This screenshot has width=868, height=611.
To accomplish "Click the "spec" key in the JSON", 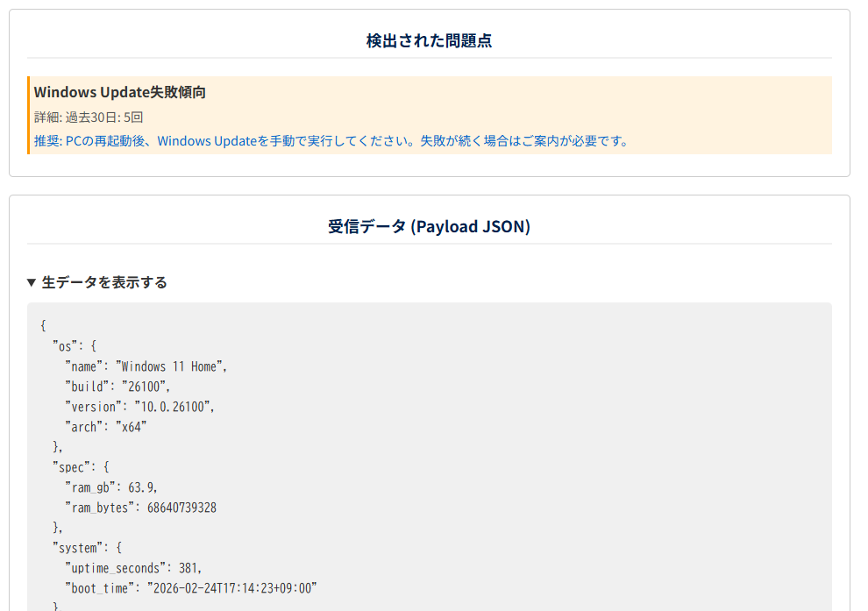I will [71, 467].
